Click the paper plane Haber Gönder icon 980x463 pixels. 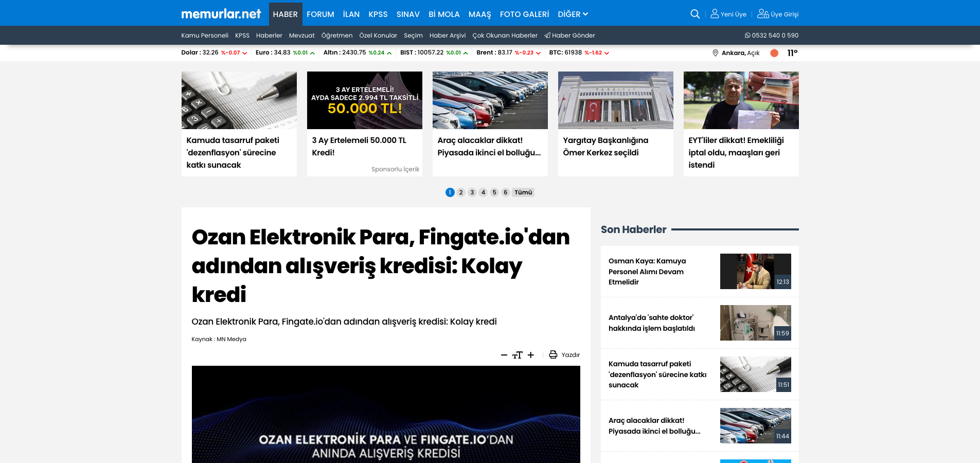pyautogui.click(x=547, y=35)
